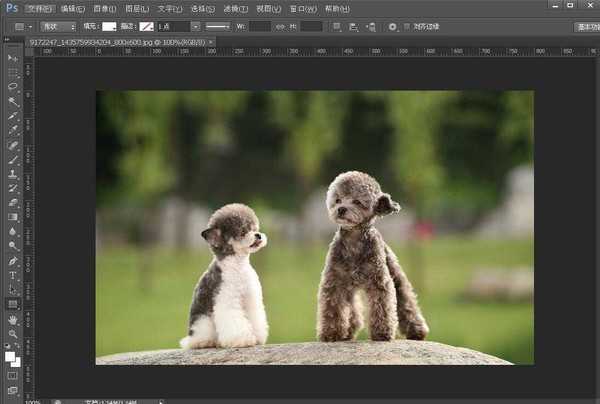This screenshot has height=404, width=600.
Task: Select the Magic Wand tool
Action: point(13,101)
